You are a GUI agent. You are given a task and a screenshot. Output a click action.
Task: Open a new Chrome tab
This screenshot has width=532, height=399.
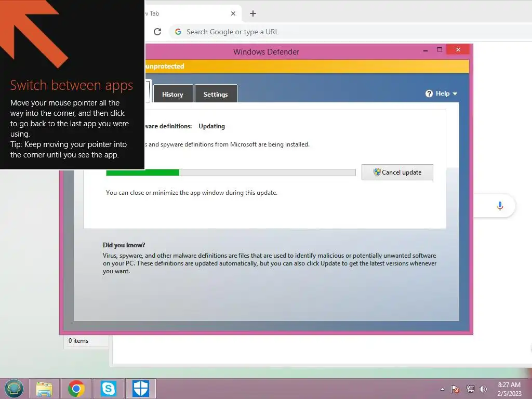pyautogui.click(x=253, y=14)
